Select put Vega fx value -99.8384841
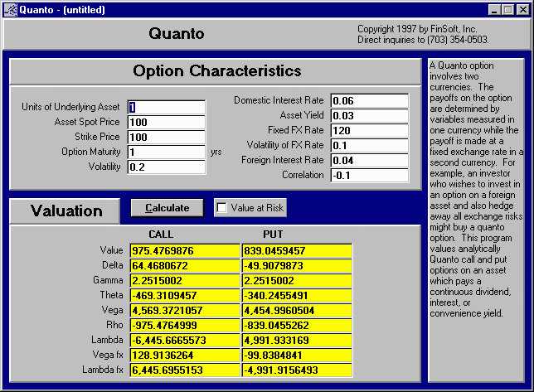 297,356
